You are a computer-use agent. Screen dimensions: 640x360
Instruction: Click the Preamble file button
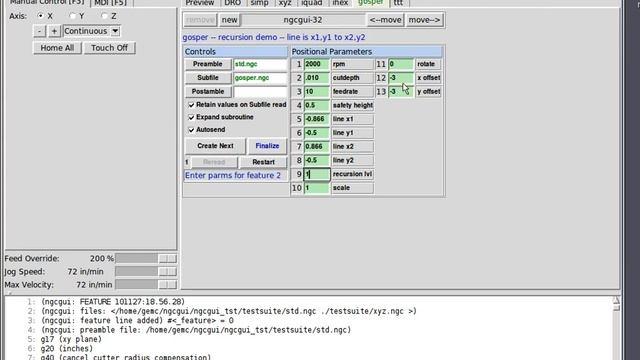[x=208, y=64]
